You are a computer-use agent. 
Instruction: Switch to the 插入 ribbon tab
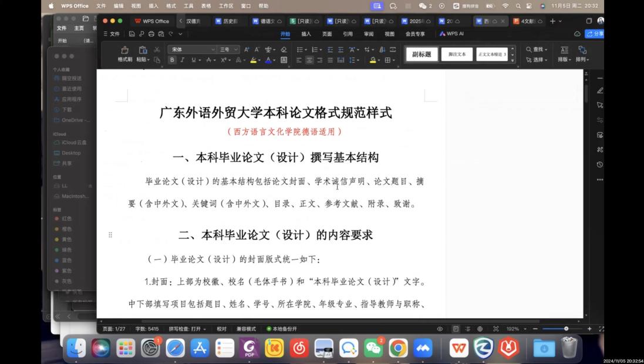[306, 34]
